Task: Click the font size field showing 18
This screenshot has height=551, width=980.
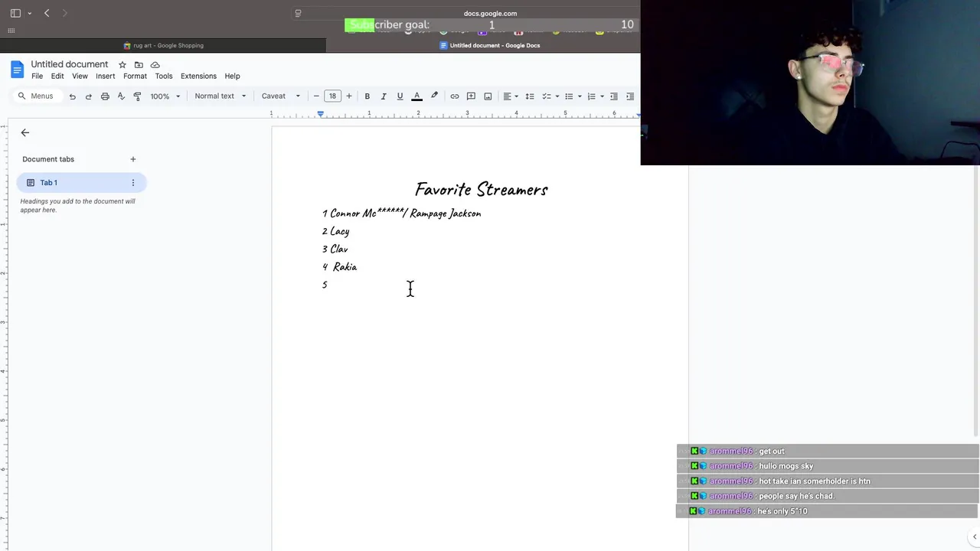Action: pyautogui.click(x=332, y=96)
